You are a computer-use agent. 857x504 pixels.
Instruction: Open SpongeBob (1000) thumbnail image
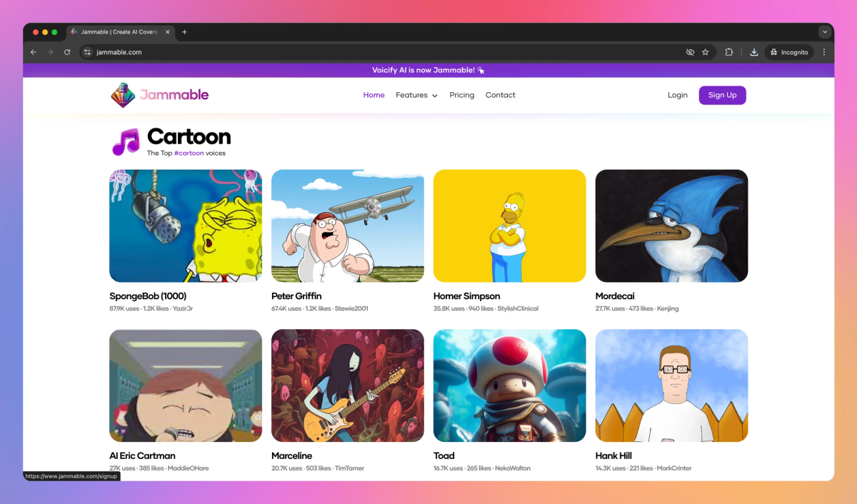click(x=186, y=226)
